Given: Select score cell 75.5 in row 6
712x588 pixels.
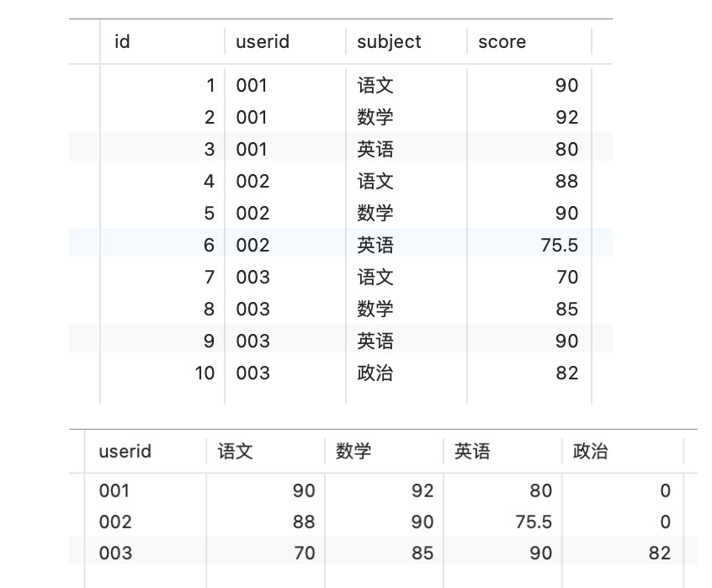Looking at the screenshot, I should (x=559, y=246).
